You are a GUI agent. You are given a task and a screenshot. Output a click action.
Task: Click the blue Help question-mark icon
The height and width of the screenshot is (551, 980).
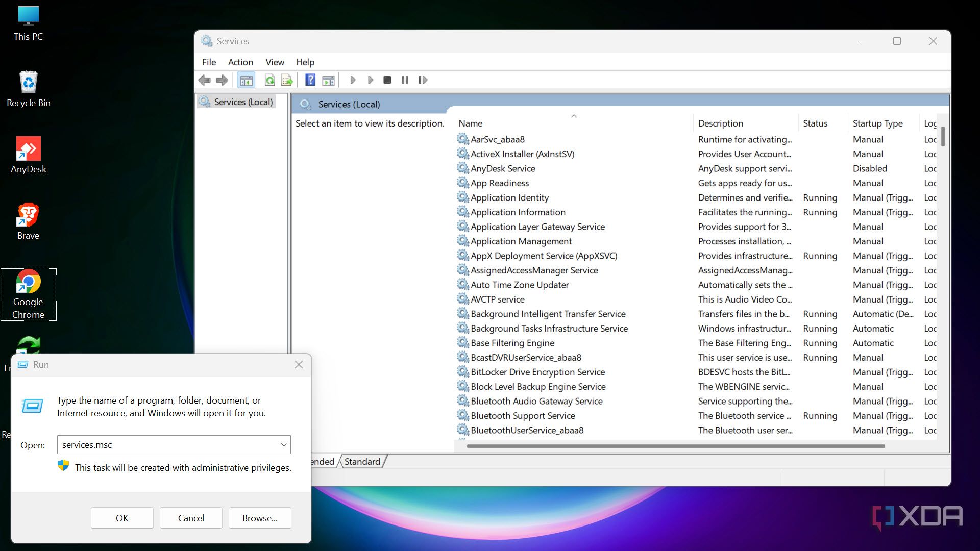310,80
